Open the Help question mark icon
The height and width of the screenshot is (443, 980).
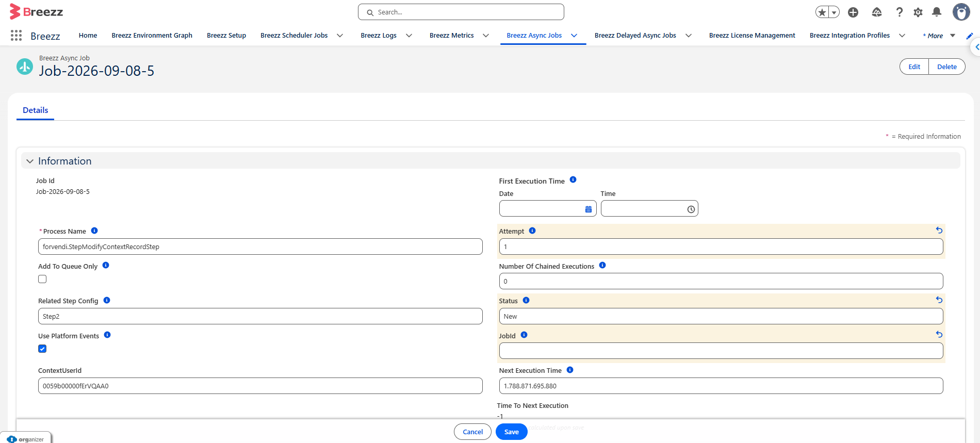(899, 12)
